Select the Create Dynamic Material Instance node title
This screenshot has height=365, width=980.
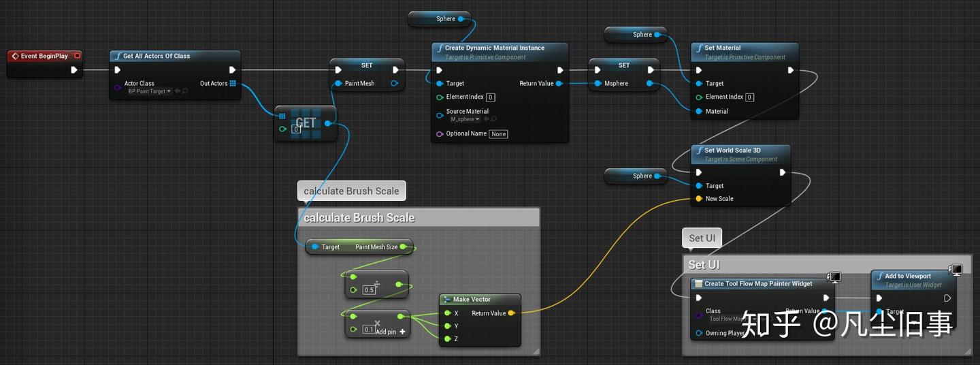[x=494, y=48]
